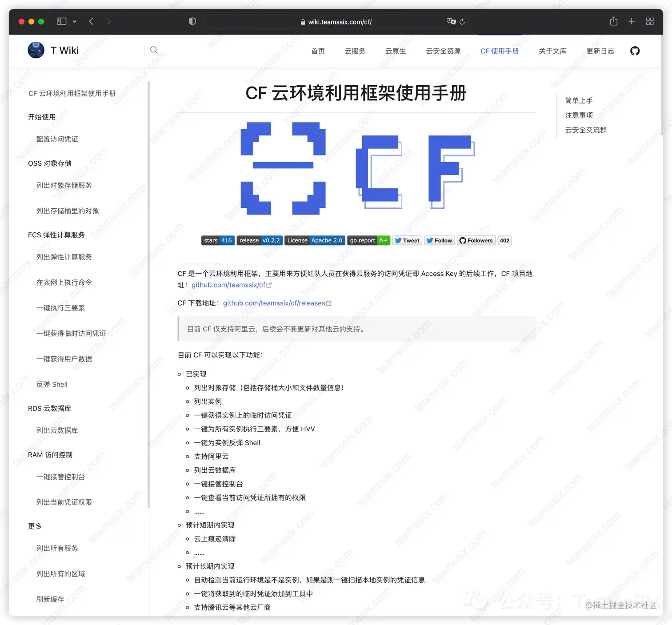Click the Twitter Tweet button
This screenshot has width=672, height=625.
[407, 240]
